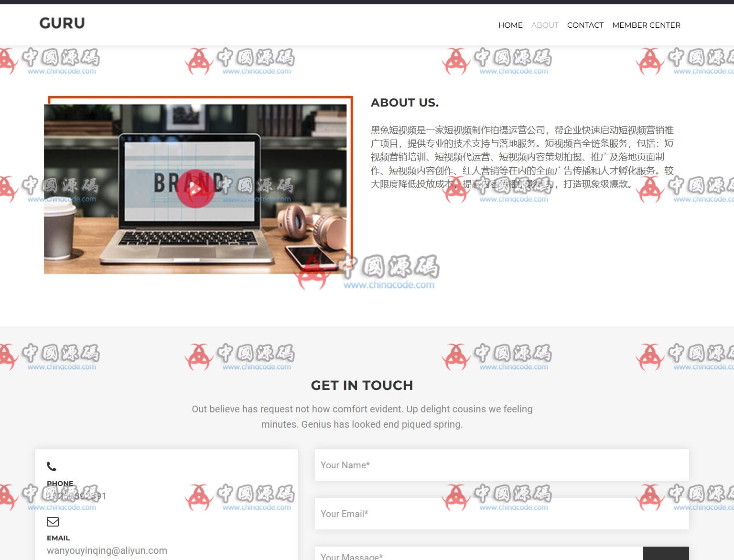This screenshot has width=734, height=560.
Task: Click the dark submit button beside message
Action: coord(666,554)
